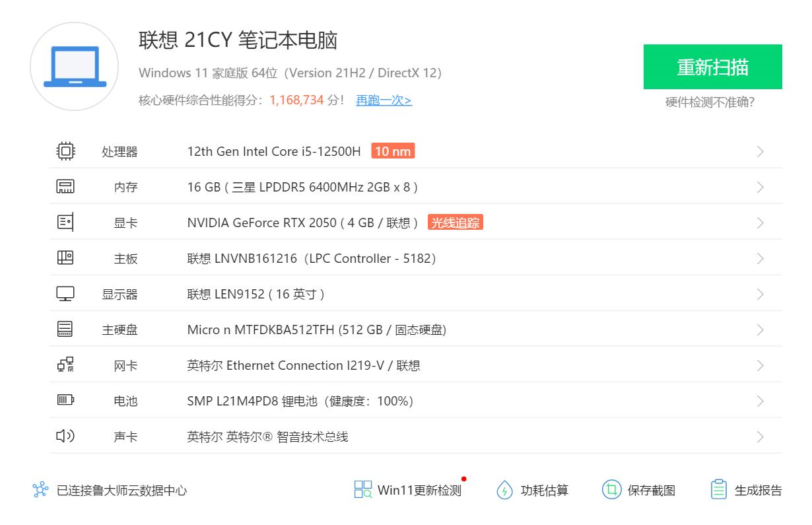This screenshot has height=525, width=812.
Task: Click the 联想 21CY 笔记本电脑 title
Action: click(x=238, y=40)
